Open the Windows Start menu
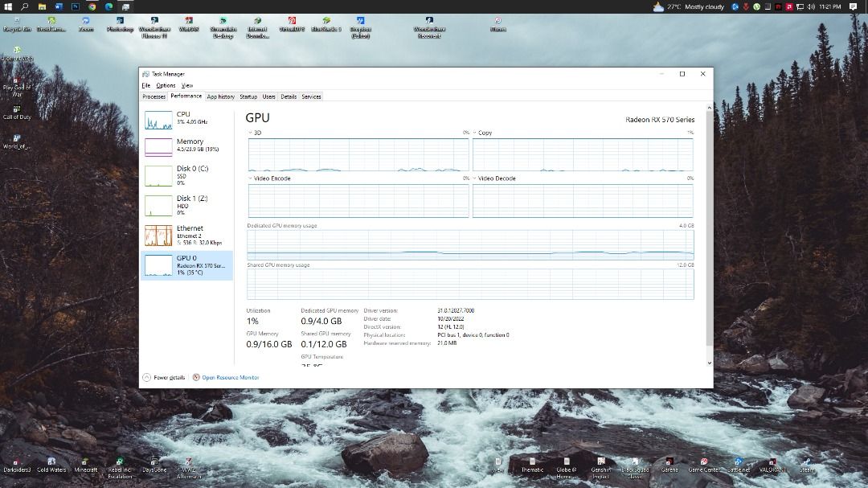Image resolution: width=868 pixels, height=488 pixels. tap(8, 6)
